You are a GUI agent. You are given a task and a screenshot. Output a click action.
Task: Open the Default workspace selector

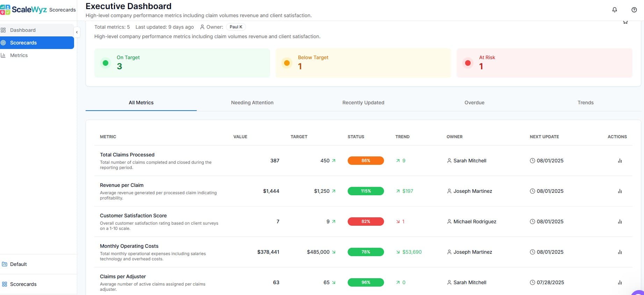click(18, 264)
